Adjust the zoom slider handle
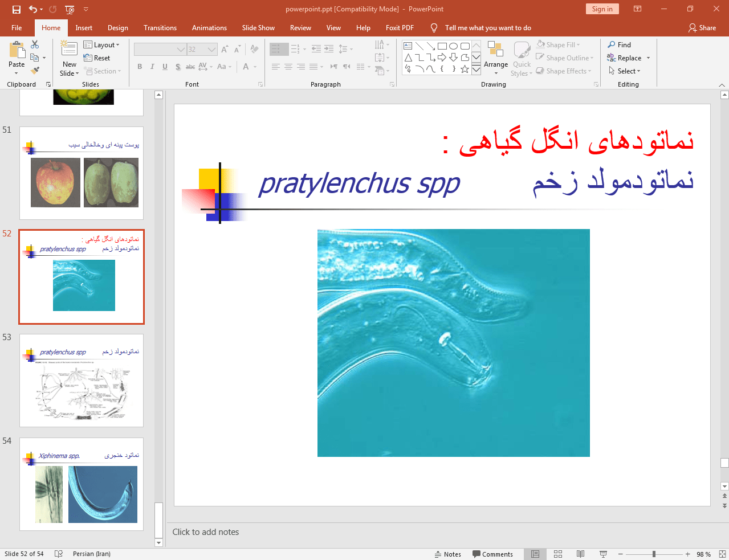 click(x=654, y=554)
